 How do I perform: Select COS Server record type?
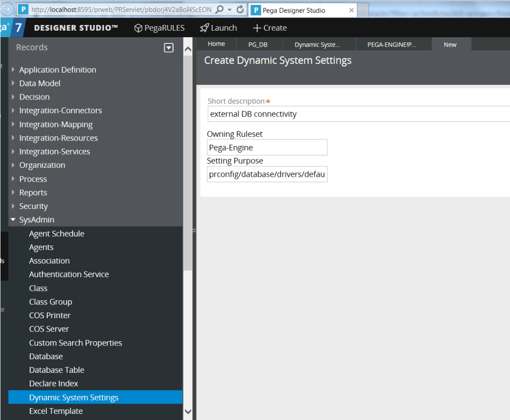(x=49, y=329)
